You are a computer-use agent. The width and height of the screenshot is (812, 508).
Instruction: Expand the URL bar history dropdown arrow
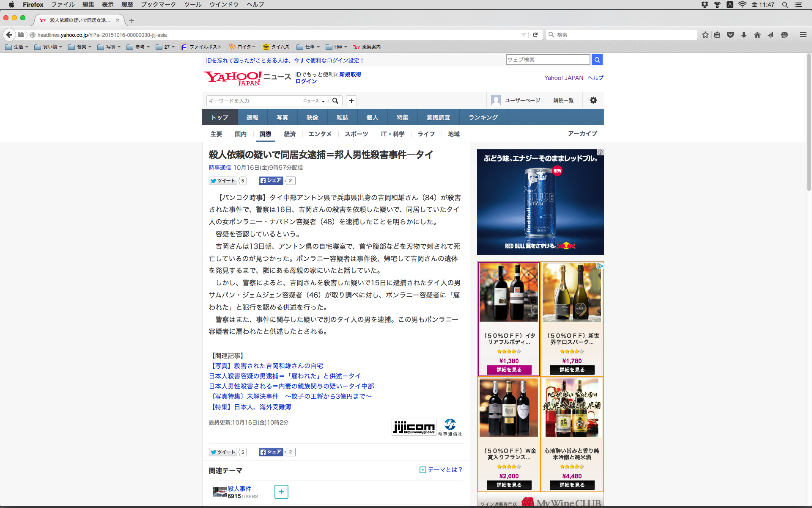(x=524, y=35)
